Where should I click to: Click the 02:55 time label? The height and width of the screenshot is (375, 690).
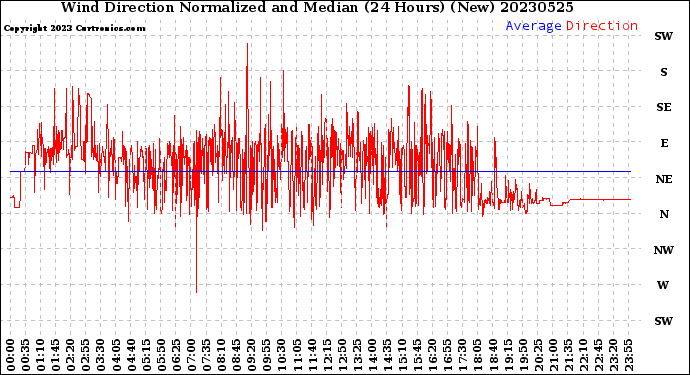tap(86, 355)
